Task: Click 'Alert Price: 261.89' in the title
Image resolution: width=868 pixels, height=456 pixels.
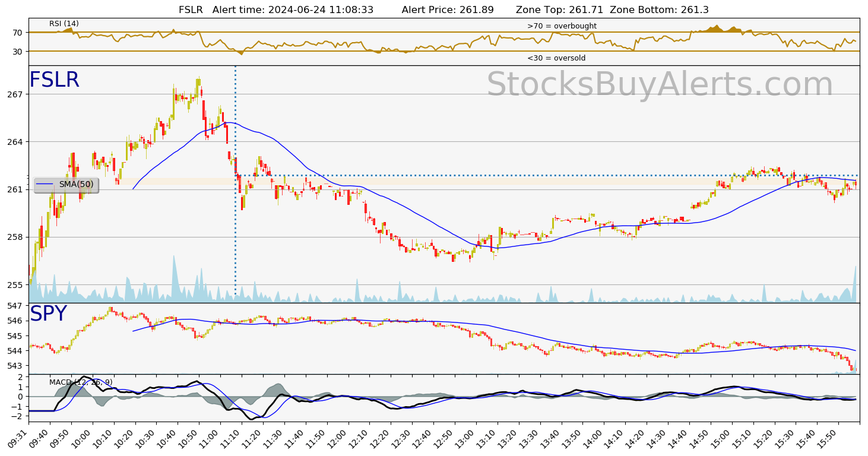Action: click(448, 9)
